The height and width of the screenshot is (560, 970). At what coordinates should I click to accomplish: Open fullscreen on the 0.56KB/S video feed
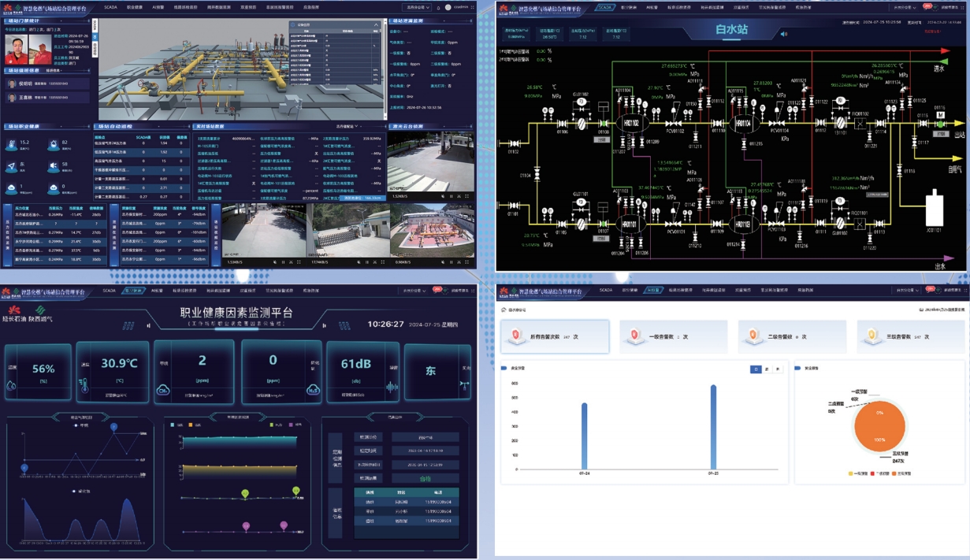467,261
